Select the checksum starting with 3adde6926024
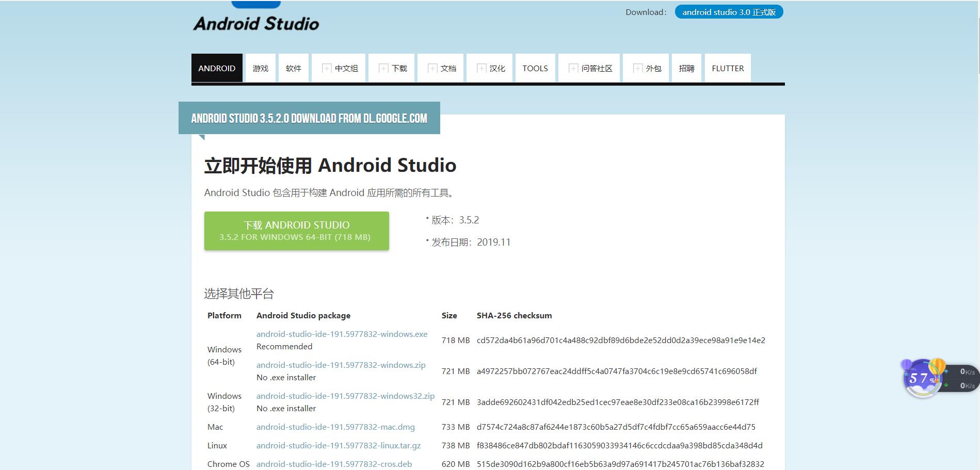Image resolution: width=980 pixels, height=470 pixels. click(x=618, y=402)
